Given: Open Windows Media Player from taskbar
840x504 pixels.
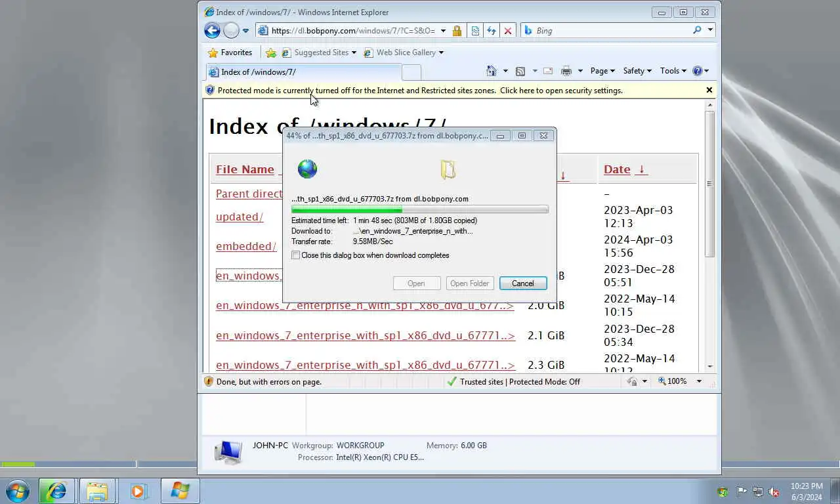Looking at the screenshot, I should [138, 491].
